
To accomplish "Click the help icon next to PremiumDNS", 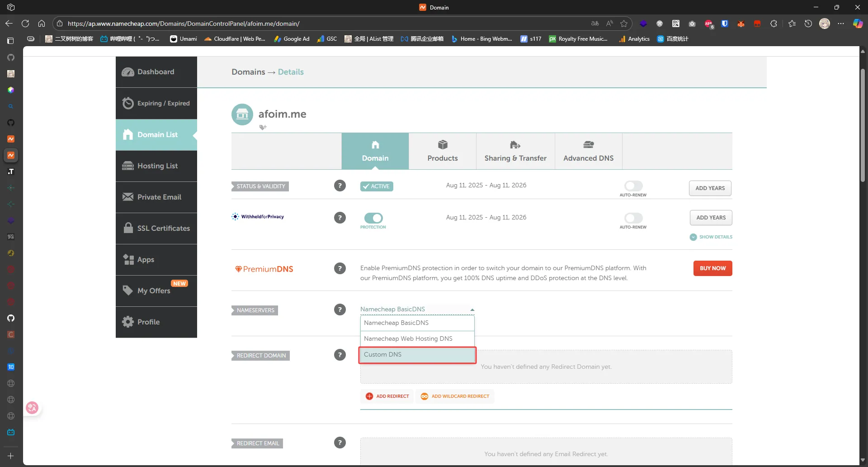I will [x=340, y=269].
